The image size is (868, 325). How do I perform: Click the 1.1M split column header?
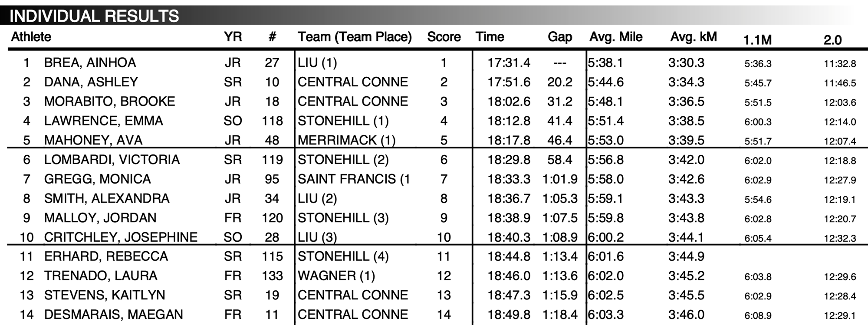coord(757,40)
